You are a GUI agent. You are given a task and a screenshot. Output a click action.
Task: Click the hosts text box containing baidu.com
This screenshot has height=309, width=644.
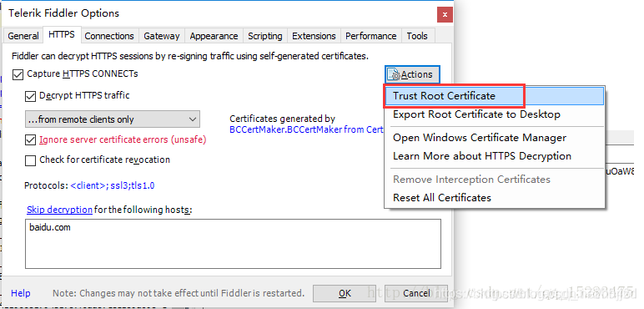point(233,244)
